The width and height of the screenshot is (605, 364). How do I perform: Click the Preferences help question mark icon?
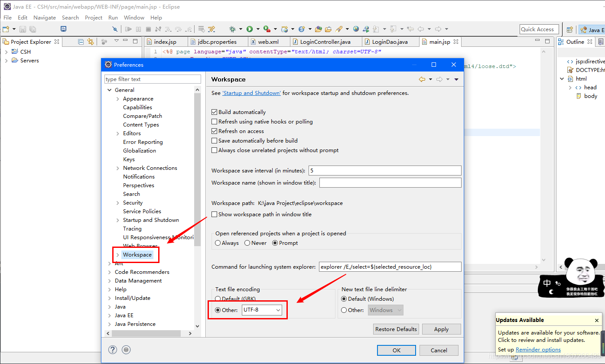(113, 350)
